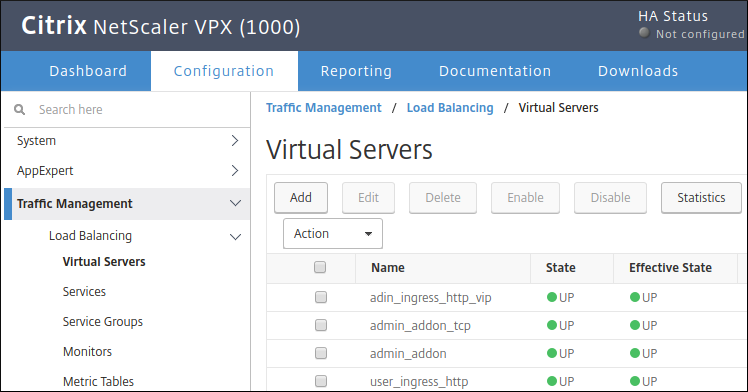Select System in the navigation pane
The height and width of the screenshot is (392, 748).
(36, 141)
